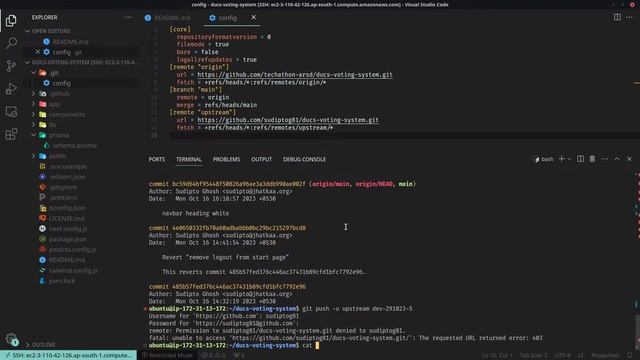Change UTF-8 encoding in the status bar
640x360 pixels.
562,356
